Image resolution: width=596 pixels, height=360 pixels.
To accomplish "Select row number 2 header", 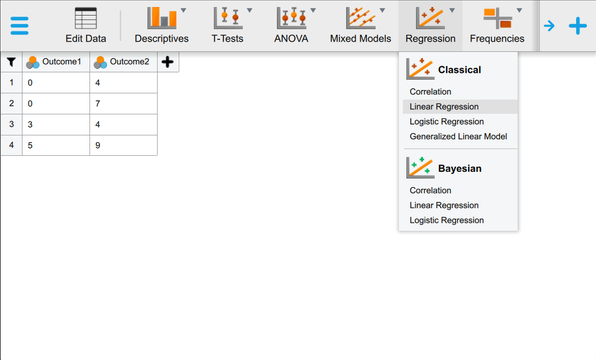I will (12, 103).
